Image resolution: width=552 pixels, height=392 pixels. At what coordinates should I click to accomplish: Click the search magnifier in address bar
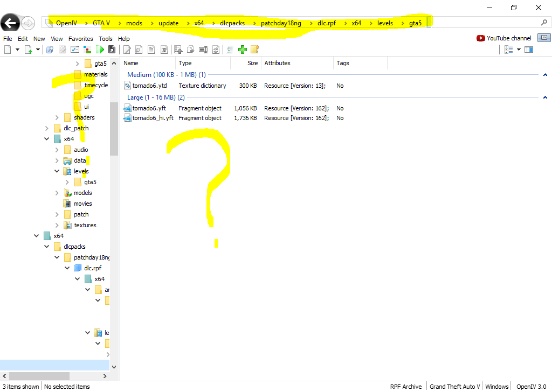[x=544, y=23]
